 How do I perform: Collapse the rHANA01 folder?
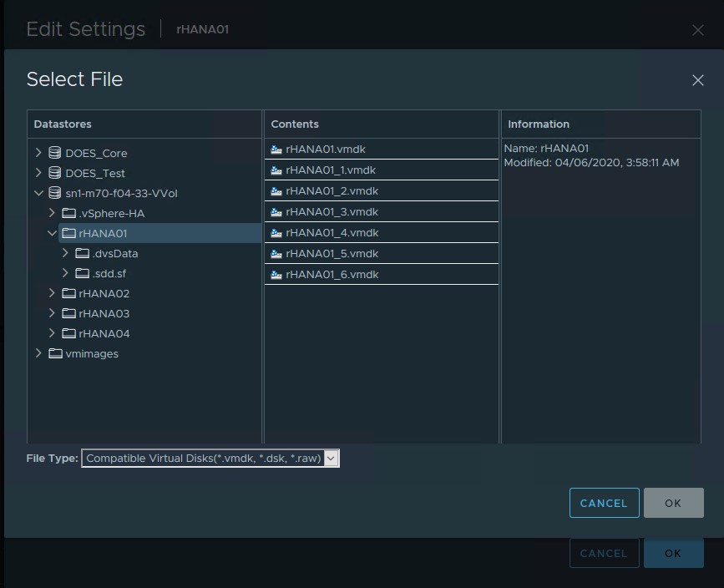(x=52, y=233)
